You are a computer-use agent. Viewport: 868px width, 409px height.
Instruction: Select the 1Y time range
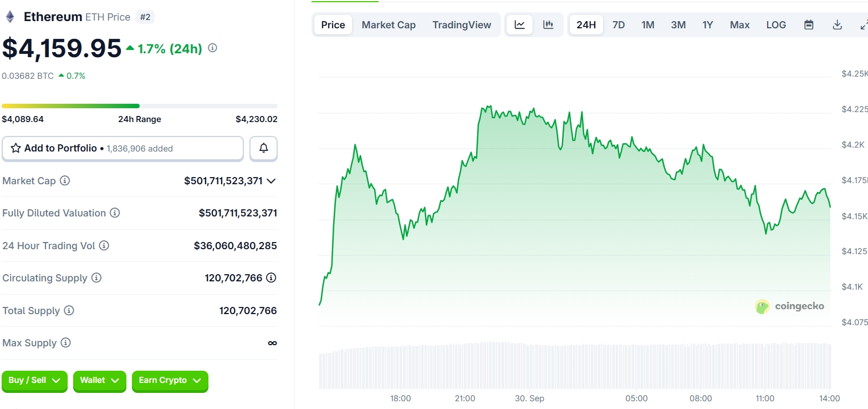tap(708, 25)
